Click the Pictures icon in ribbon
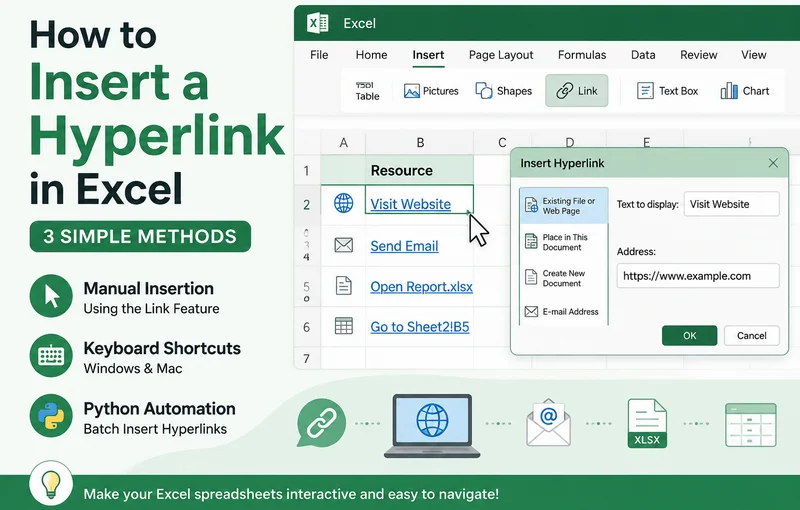 point(411,91)
